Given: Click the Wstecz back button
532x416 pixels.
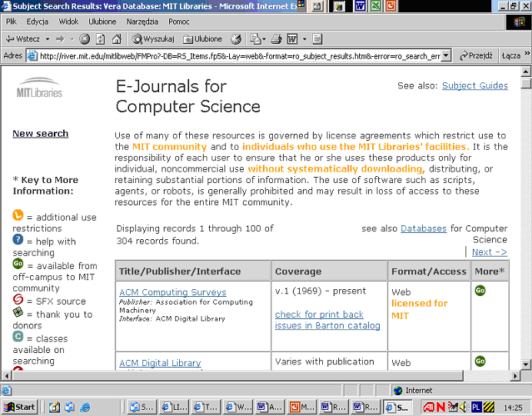Looking at the screenshot, I should [x=22, y=38].
